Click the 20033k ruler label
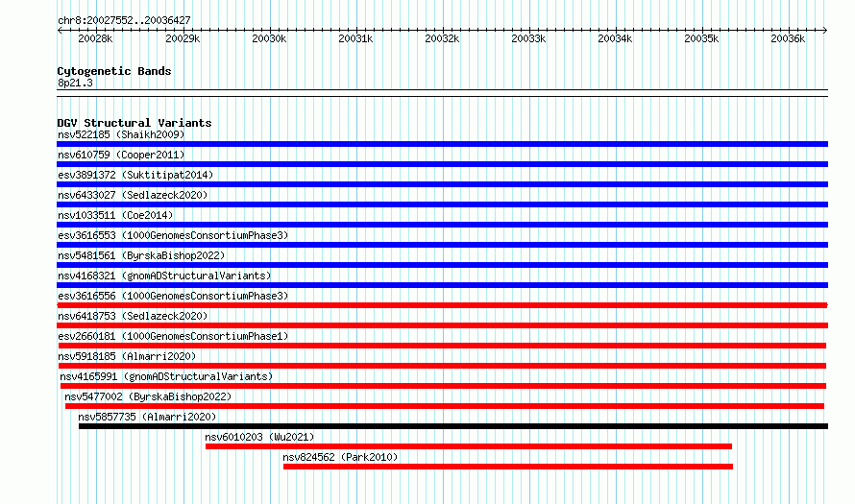855x504 pixels. (x=528, y=38)
